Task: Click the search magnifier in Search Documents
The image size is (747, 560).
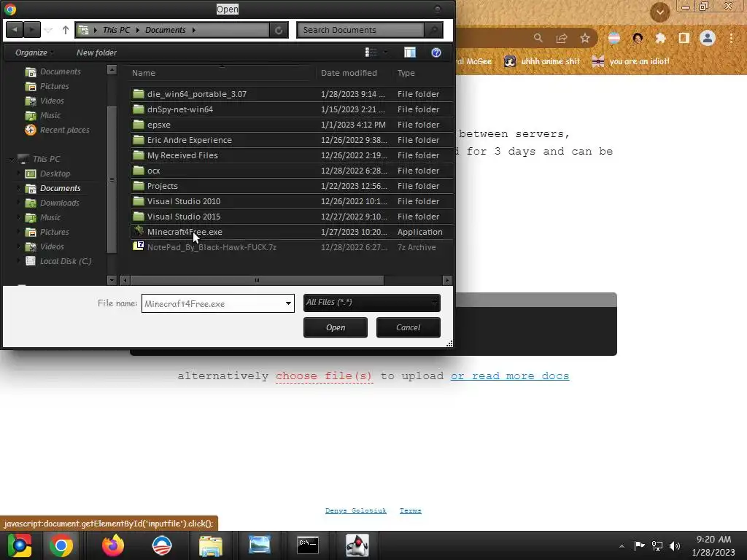Action: click(433, 30)
